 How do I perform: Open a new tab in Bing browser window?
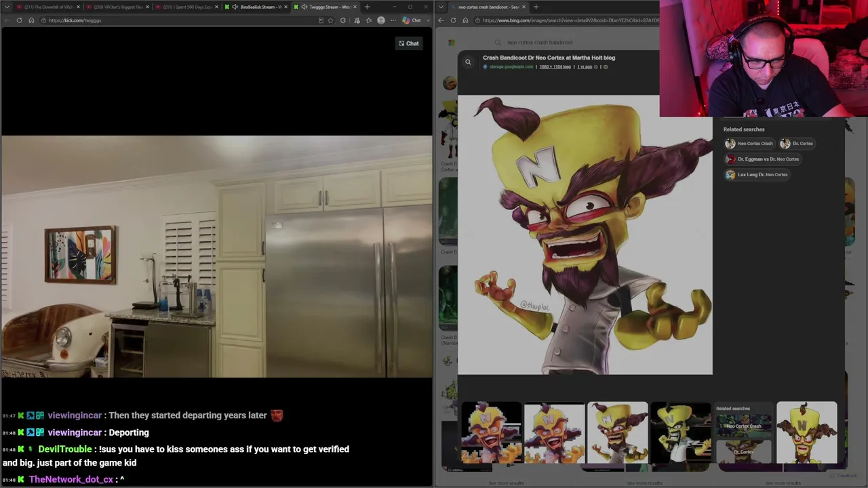[x=536, y=7]
